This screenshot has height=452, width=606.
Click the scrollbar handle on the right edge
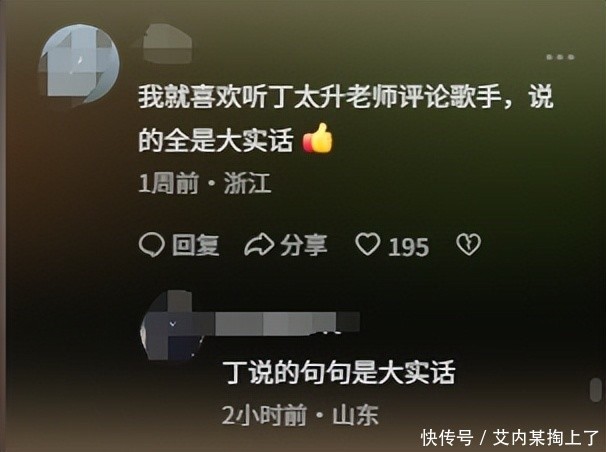click(596, 389)
